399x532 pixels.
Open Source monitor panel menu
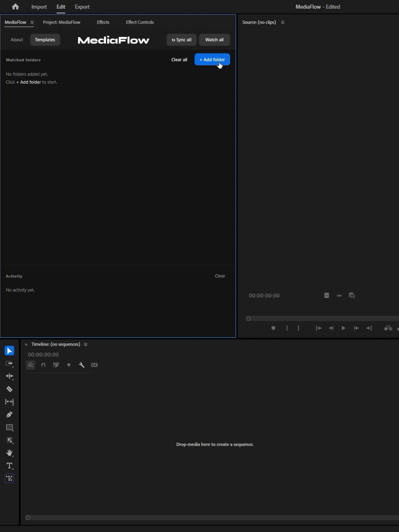click(x=283, y=23)
